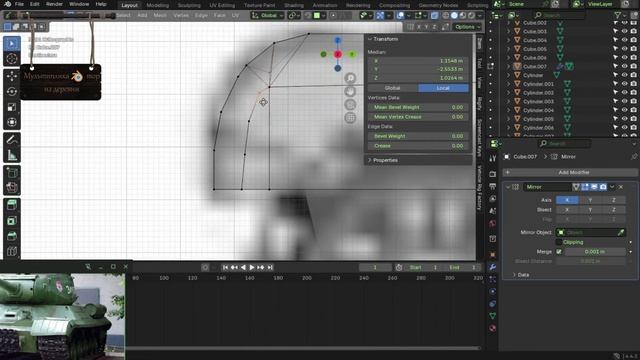Hide Cube.003 in viewport using eye icon

(x=624, y=31)
